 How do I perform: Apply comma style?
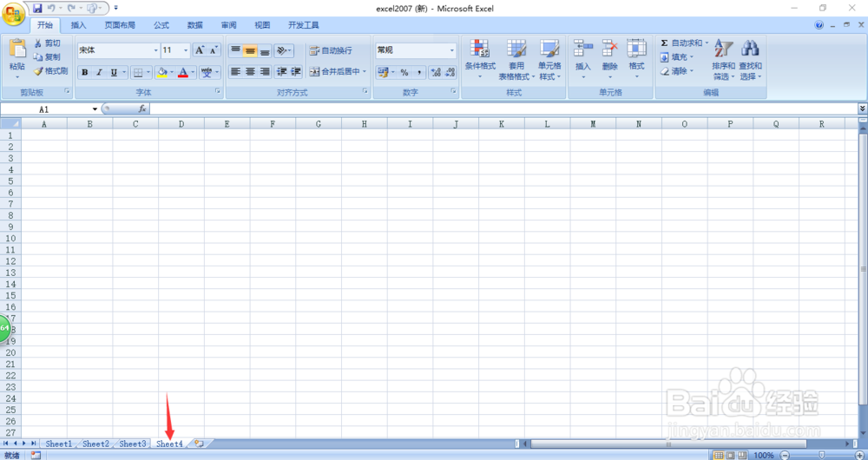coord(419,73)
